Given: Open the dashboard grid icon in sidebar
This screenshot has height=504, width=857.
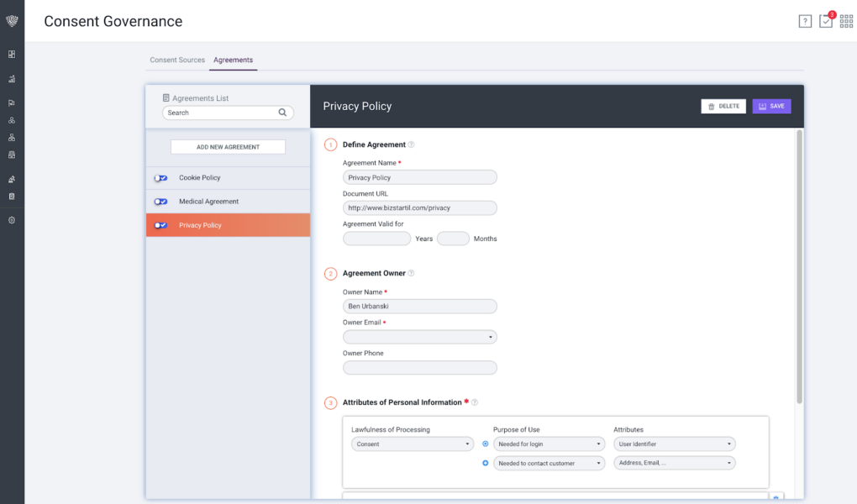Looking at the screenshot, I should click(x=12, y=55).
